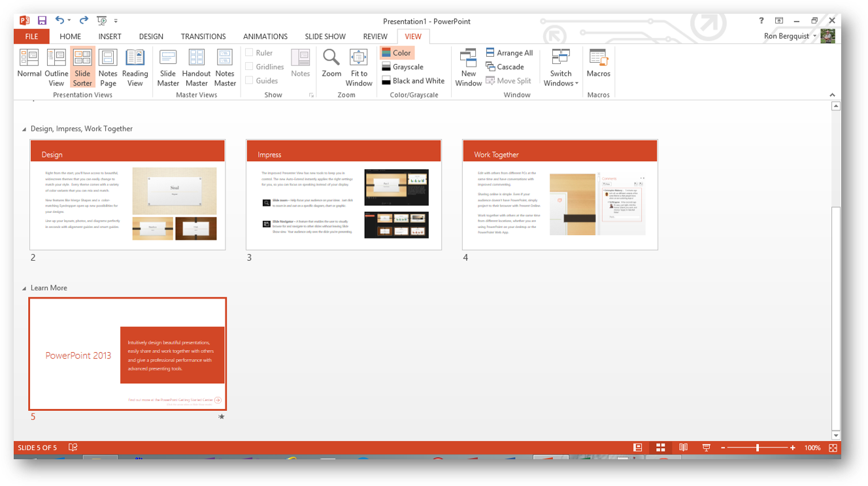Click the Handout Master icon
This screenshot has width=868, height=486.
click(196, 66)
